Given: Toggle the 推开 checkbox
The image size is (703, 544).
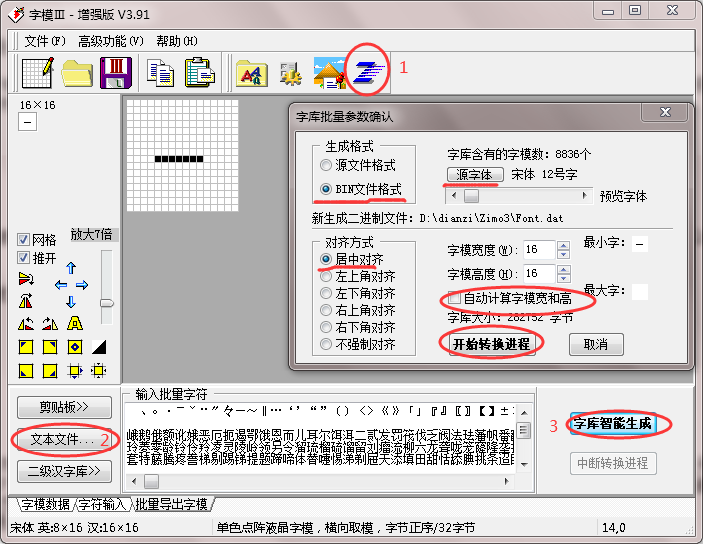Looking at the screenshot, I should point(23,257).
